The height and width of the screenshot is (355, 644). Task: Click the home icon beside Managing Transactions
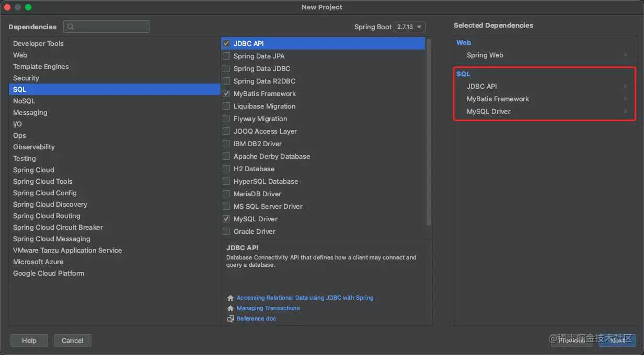pyautogui.click(x=231, y=308)
